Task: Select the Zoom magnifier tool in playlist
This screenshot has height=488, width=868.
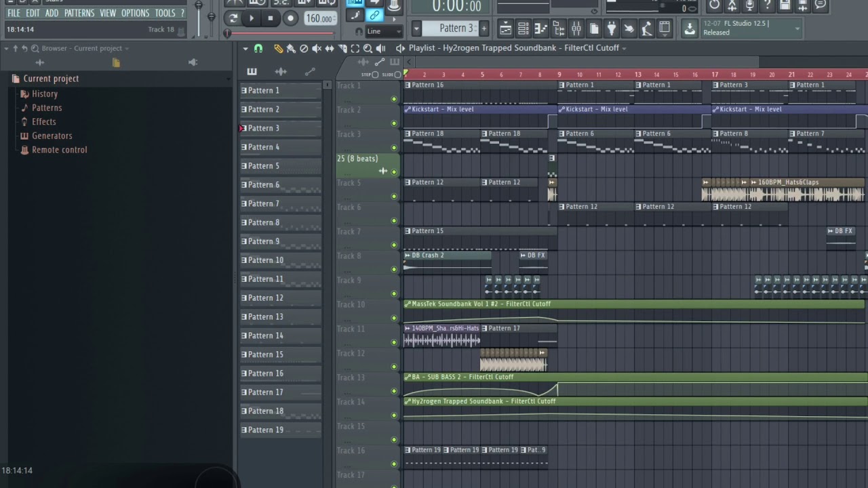Action: [x=368, y=49]
